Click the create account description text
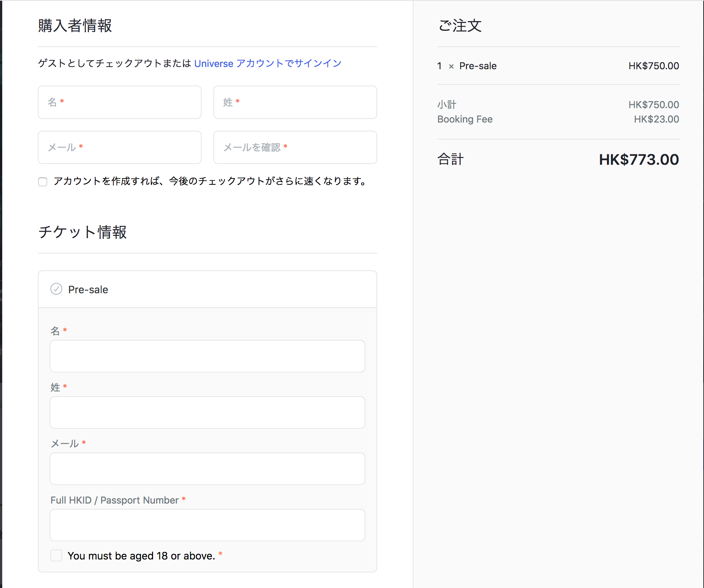Image resolution: width=704 pixels, height=588 pixels. click(210, 181)
